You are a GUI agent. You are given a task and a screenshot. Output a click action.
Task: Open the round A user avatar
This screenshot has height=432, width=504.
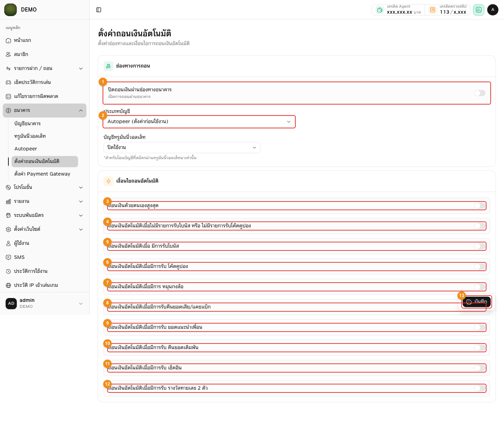tap(493, 10)
